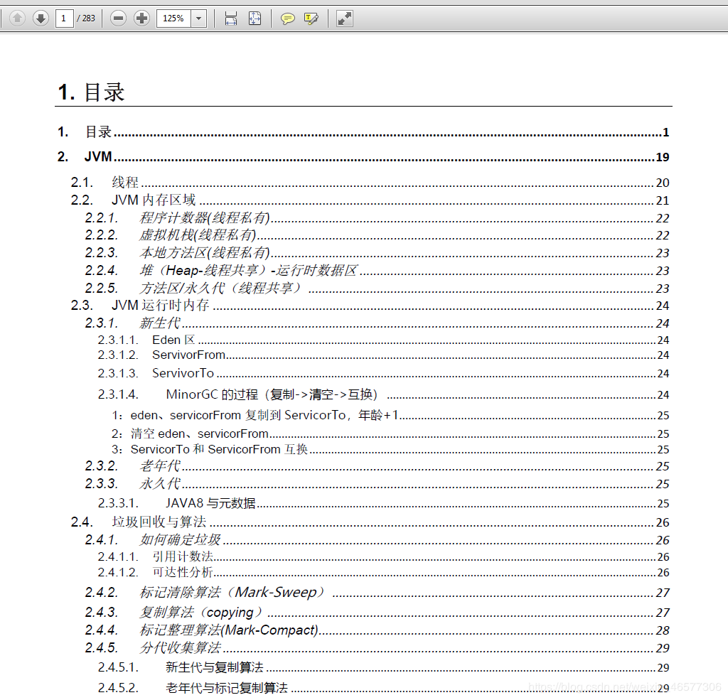Click the page number input field

point(64,18)
